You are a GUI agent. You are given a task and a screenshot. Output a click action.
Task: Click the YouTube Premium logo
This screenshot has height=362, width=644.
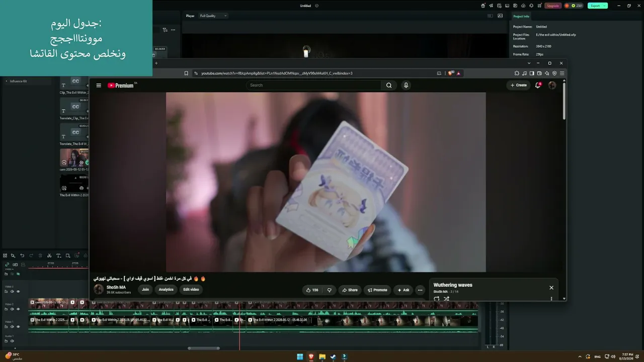coord(122,85)
